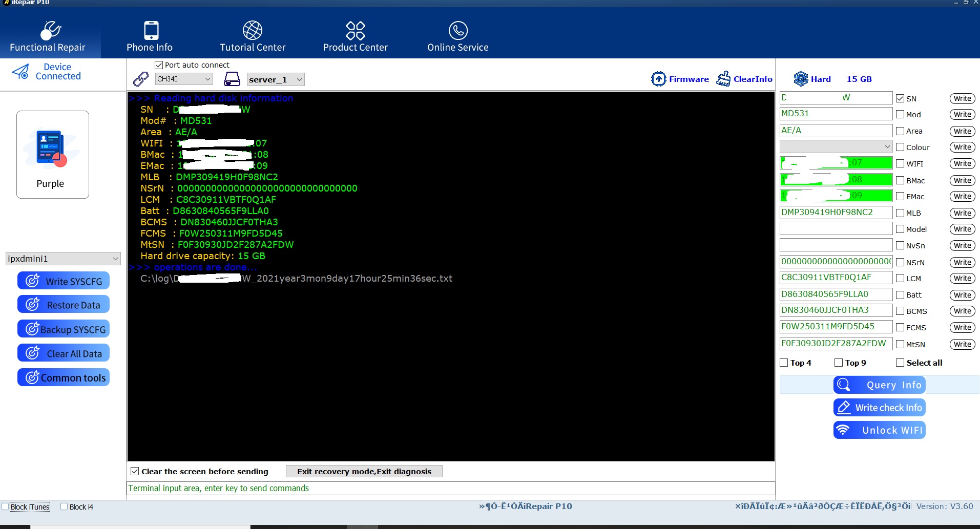Enable the Select all checkbox
Image resolution: width=980 pixels, height=529 pixels.
click(900, 363)
